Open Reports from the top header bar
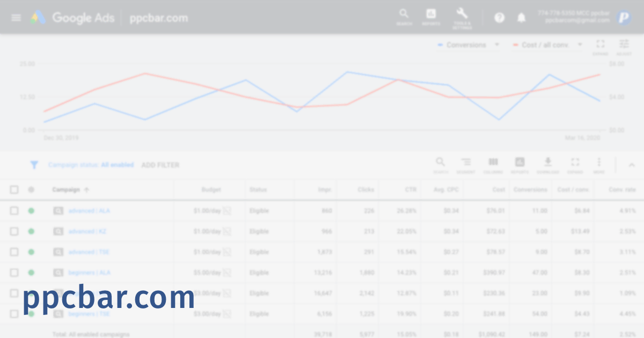The height and width of the screenshot is (338, 644). pos(431,17)
